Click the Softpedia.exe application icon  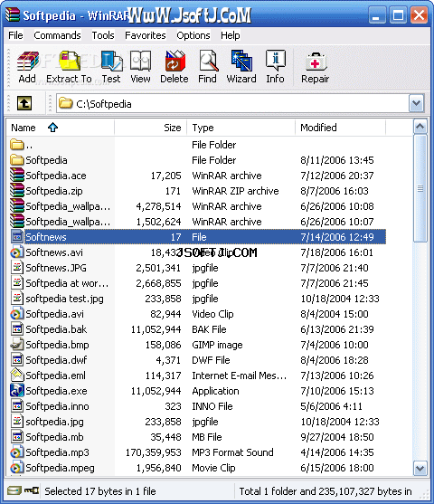17,391
